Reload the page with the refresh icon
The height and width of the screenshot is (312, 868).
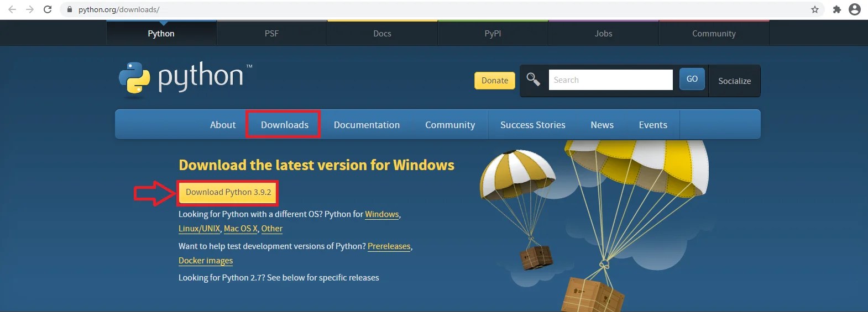coord(48,9)
